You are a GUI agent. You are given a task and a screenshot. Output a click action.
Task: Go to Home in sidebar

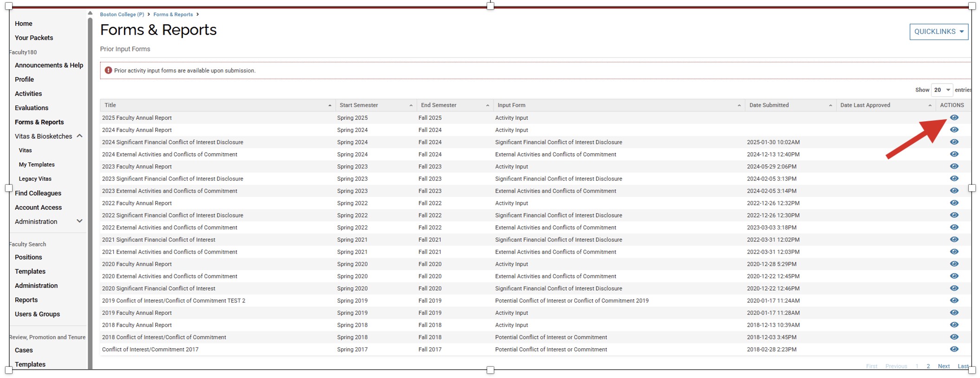[24, 24]
